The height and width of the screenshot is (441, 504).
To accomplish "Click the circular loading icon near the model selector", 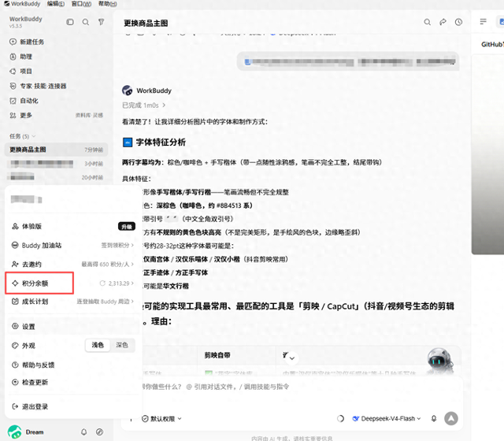I will tap(340, 418).
